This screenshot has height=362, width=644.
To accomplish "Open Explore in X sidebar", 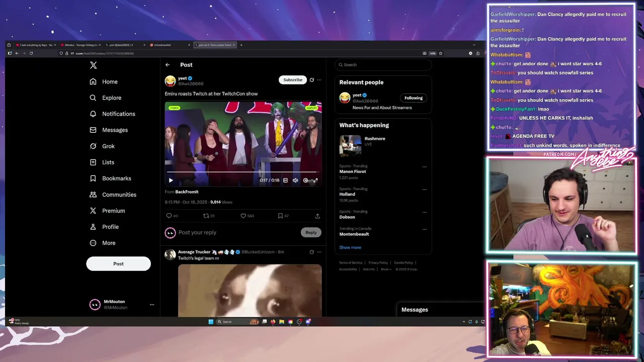I will 106,98.
